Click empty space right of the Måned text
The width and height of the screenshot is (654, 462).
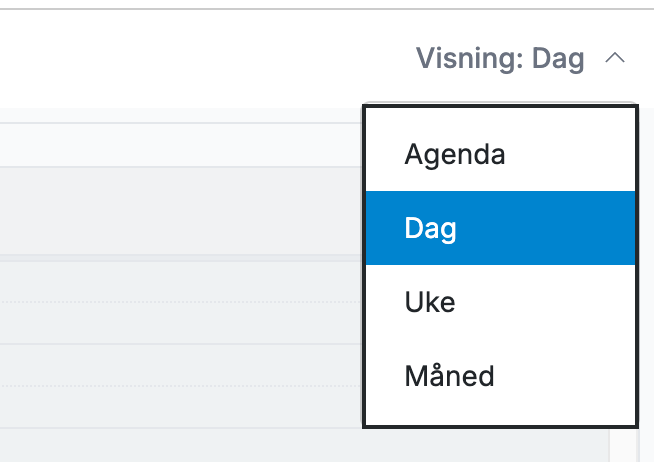565,376
